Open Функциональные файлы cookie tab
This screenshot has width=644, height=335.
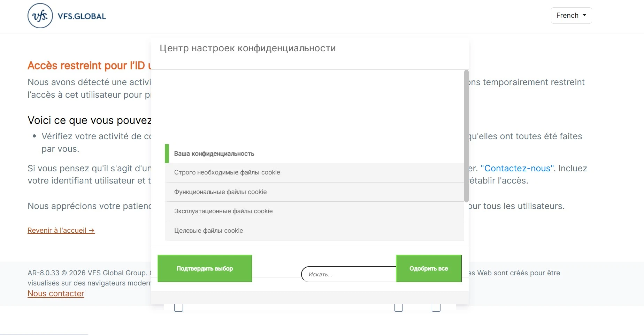pos(314,192)
